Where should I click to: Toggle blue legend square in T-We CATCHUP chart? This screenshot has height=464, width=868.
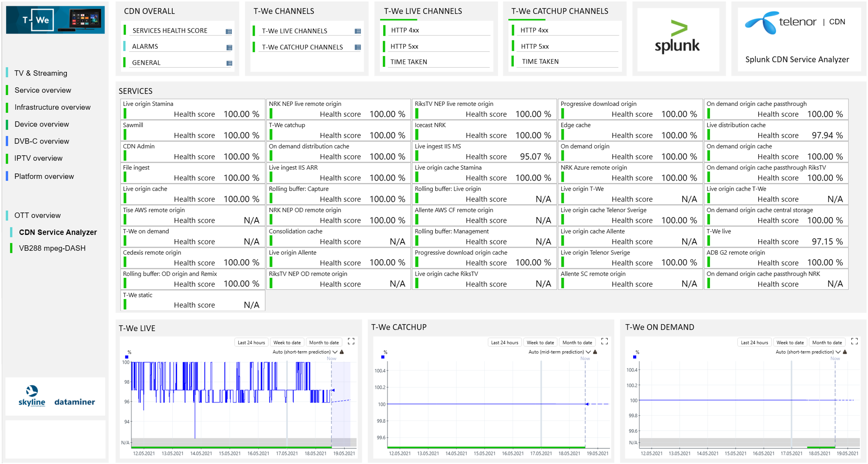pos(383,357)
